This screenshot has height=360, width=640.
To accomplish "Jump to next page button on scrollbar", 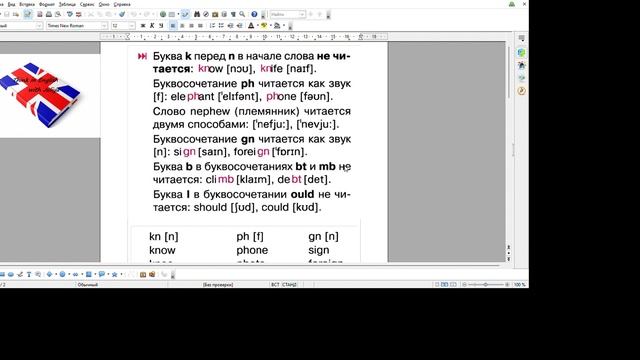I will [509, 259].
